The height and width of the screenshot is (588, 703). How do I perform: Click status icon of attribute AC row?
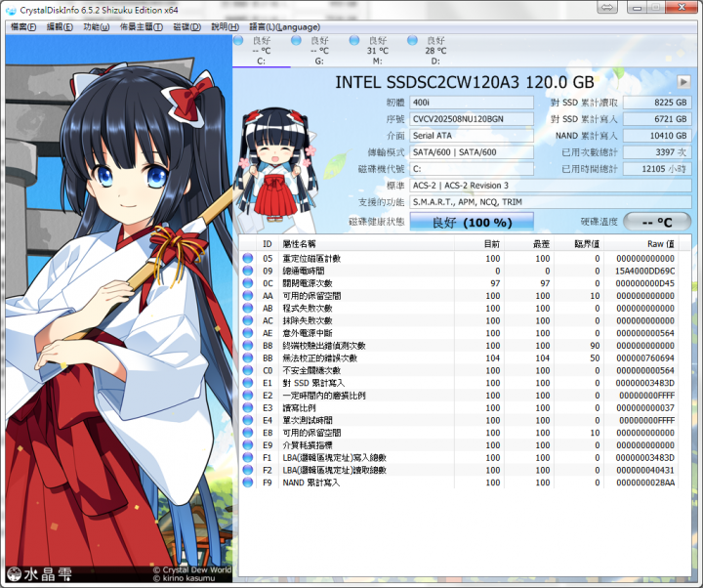pyautogui.click(x=247, y=320)
